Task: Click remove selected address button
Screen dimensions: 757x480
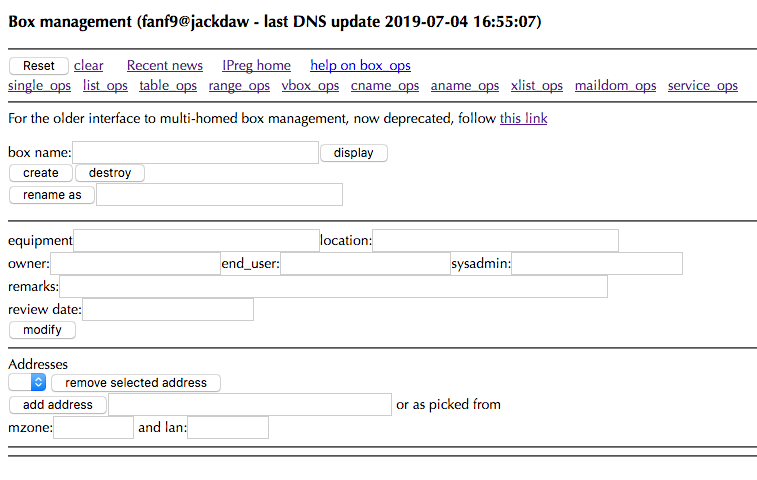Action: (x=136, y=383)
